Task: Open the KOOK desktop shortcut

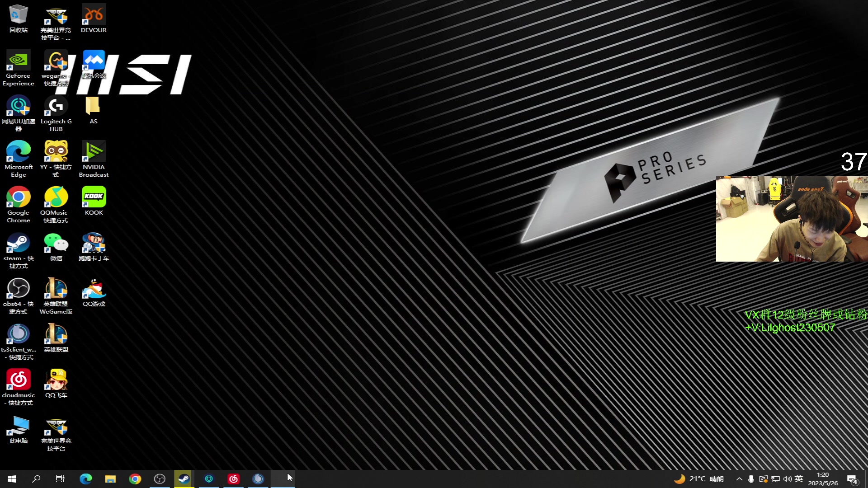Action: pyautogui.click(x=94, y=198)
